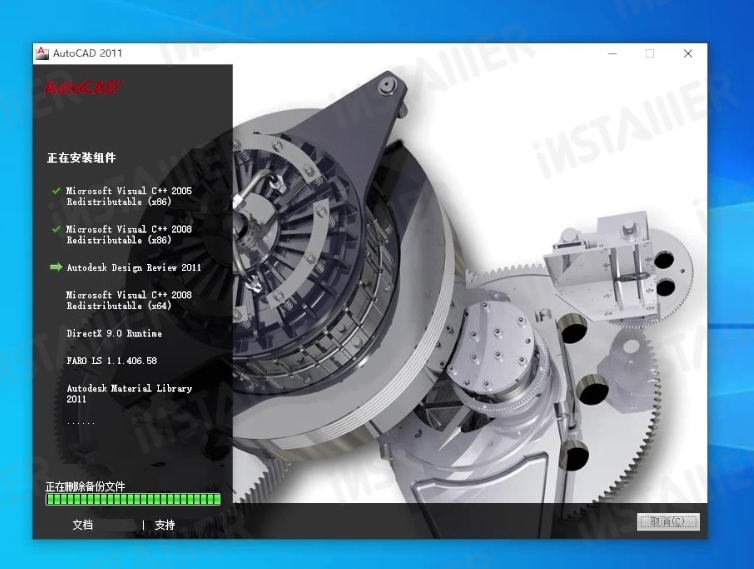754x569 pixels.
Task: Cancel the installation with 取消(C) button
Action: [x=668, y=522]
